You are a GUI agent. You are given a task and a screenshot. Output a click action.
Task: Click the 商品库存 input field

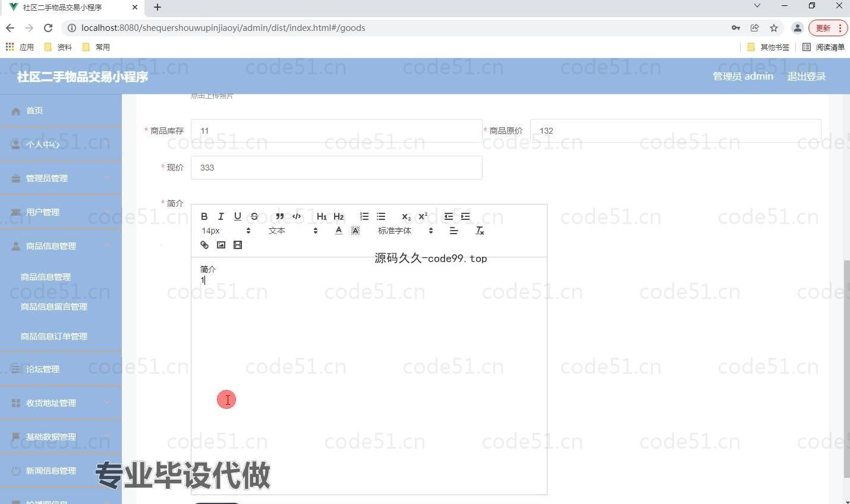[x=336, y=131]
